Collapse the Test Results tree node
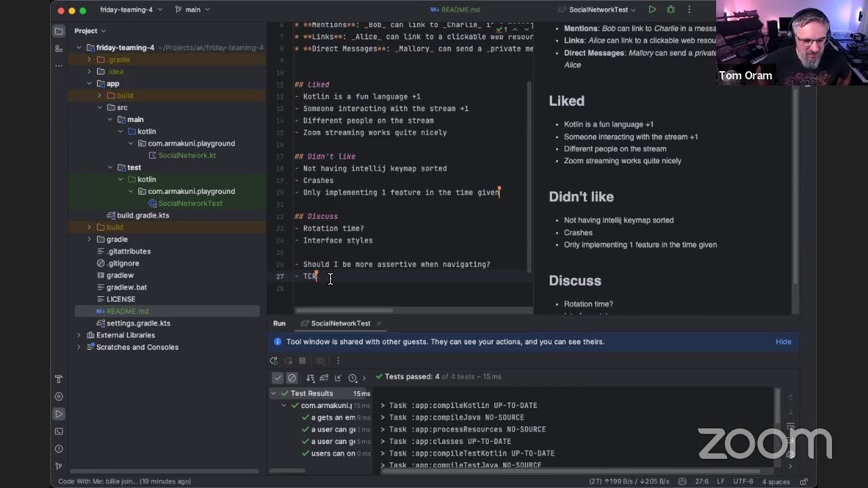This screenshot has height=488, width=868. [274, 393]
